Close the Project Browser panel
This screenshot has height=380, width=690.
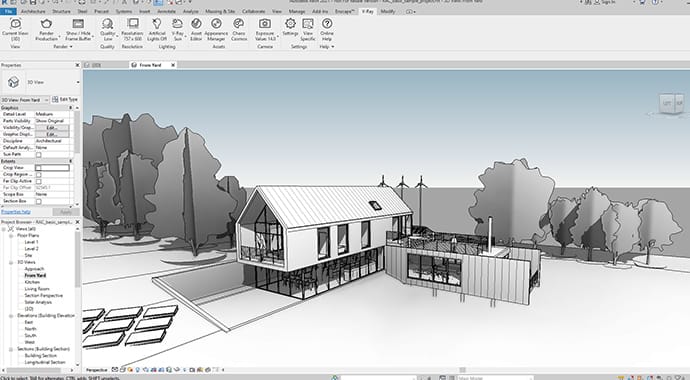pyautogui.click(x=77, y=222)
